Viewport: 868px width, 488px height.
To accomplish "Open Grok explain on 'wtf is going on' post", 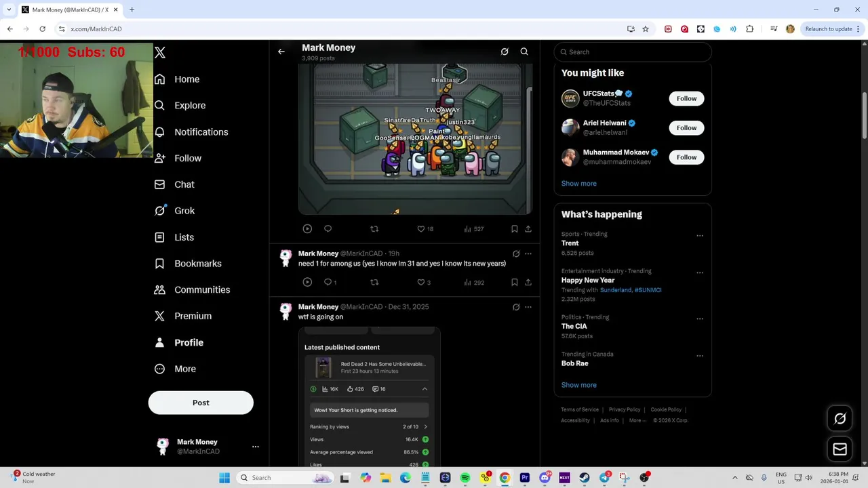I will [x=516, y=307].
